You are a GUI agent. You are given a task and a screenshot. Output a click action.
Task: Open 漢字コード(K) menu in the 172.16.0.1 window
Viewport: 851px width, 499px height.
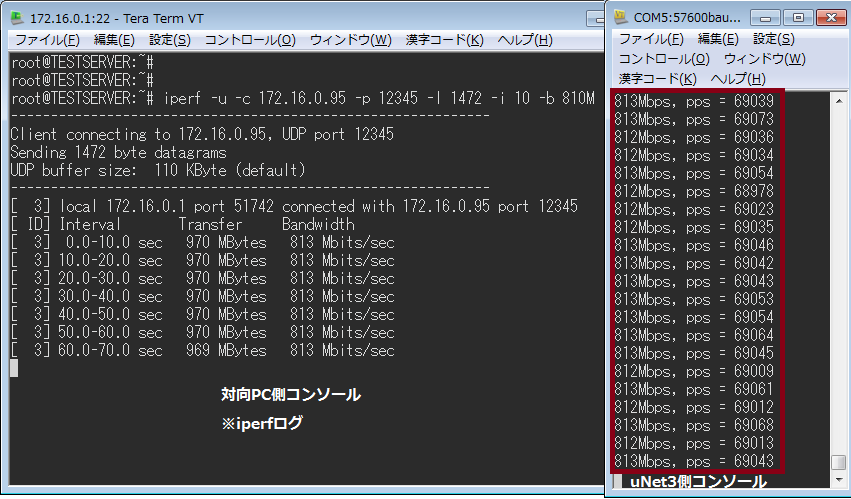tap(444, 40)
